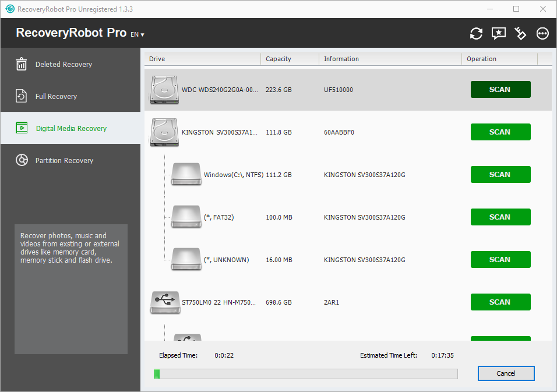Scan the (*, UNKNOWN) 16.00 MB partition
This screenshot has height=392, width=557.
[x=500, y=260]
